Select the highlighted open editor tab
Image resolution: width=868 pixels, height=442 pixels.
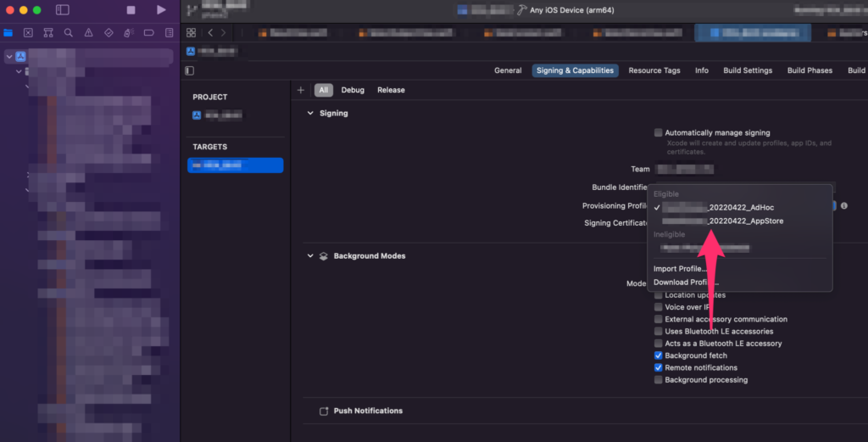click(x=753, y=33)
